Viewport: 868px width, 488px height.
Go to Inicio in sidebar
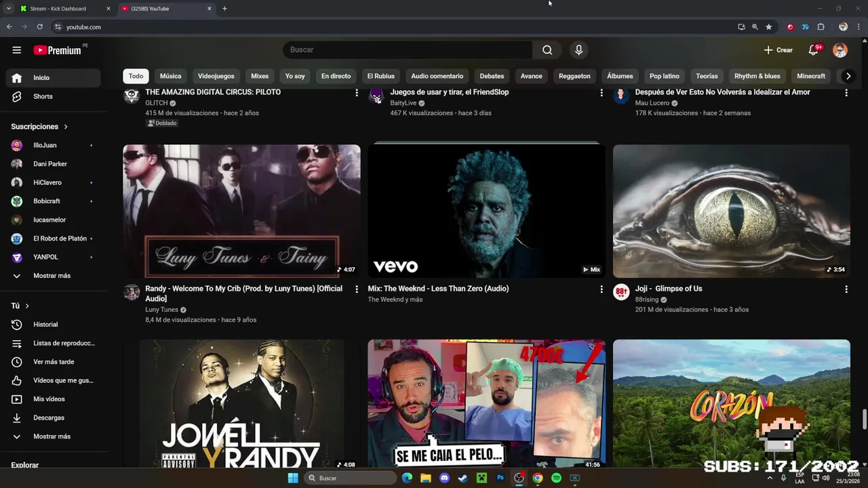point(53,78)
